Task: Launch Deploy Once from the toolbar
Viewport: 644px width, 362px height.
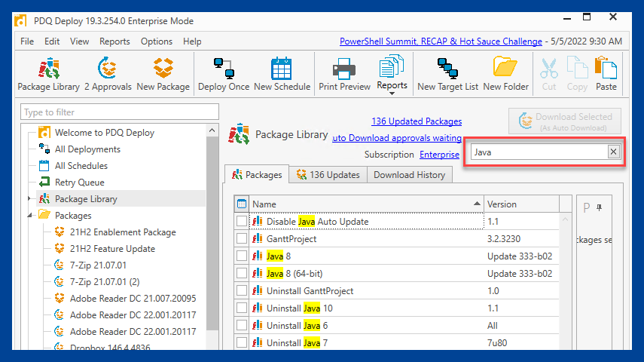Action: click(224, 75)
